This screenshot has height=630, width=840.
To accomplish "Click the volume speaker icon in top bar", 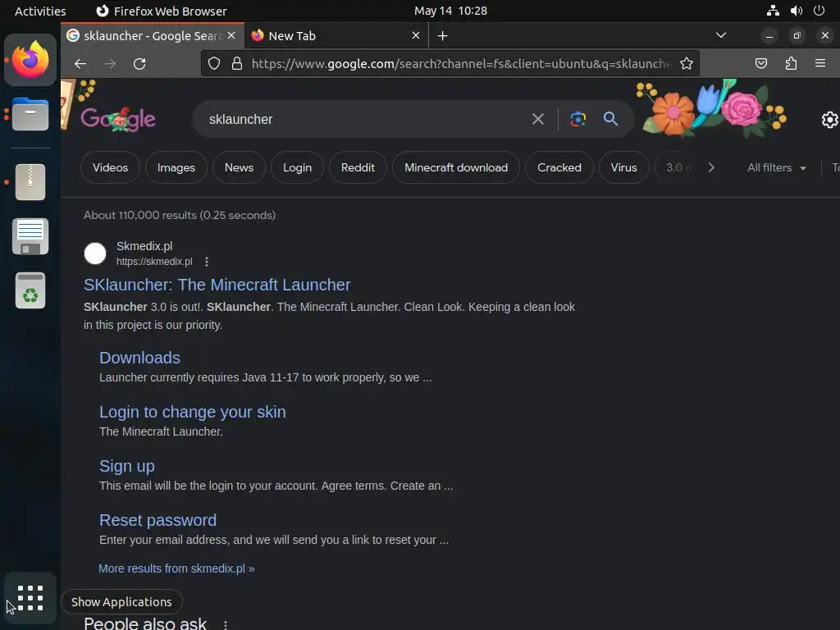I will pyautogui.click(x=796, y=10).
